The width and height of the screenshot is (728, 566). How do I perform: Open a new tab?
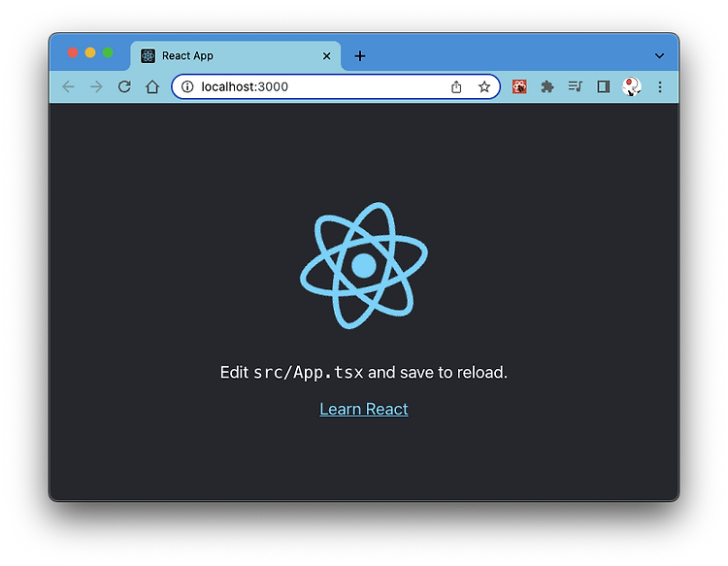pyautogui.click(x=360, y=56)
